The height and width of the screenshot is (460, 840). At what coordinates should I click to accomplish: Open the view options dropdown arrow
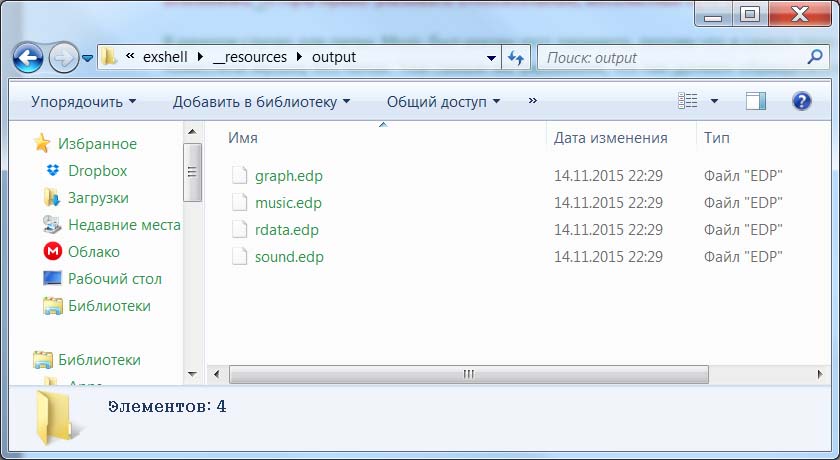pos(714,101)
